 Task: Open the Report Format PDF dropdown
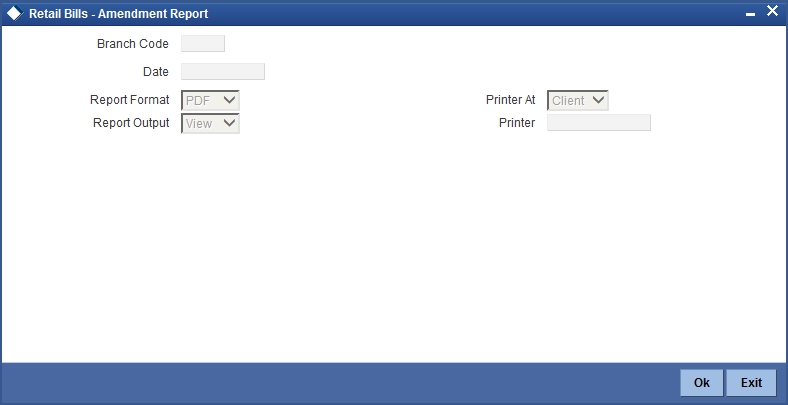(210, 100)
